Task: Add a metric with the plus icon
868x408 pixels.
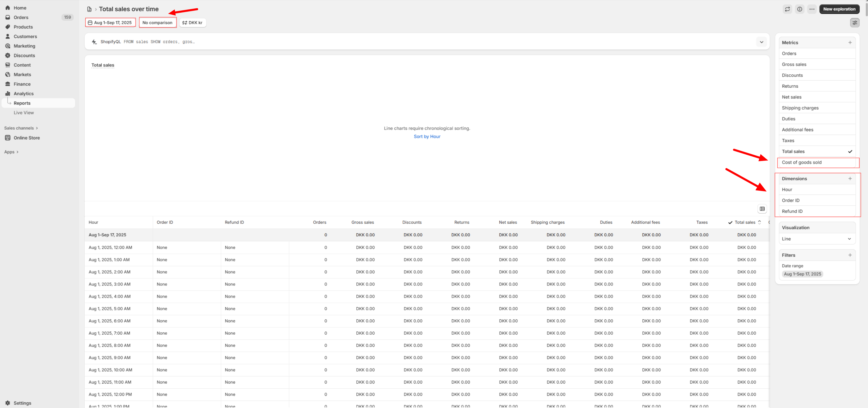Action: 850,43
